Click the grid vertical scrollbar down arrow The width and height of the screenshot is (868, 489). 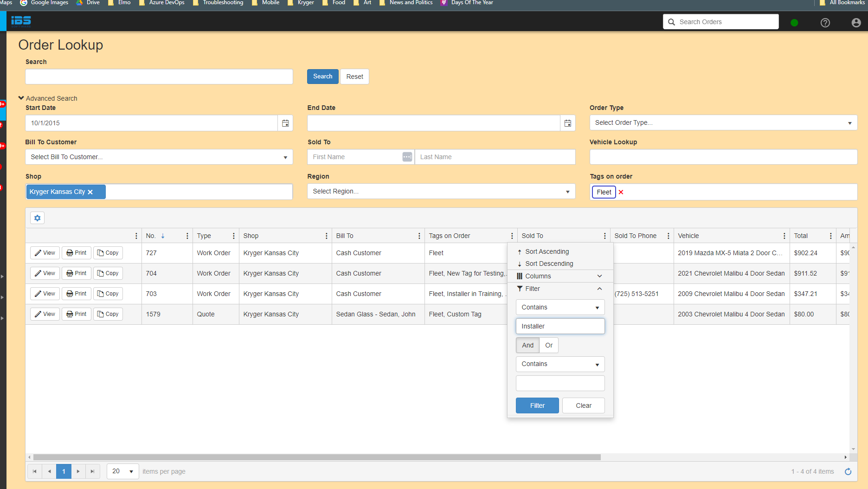click(853, 449)
